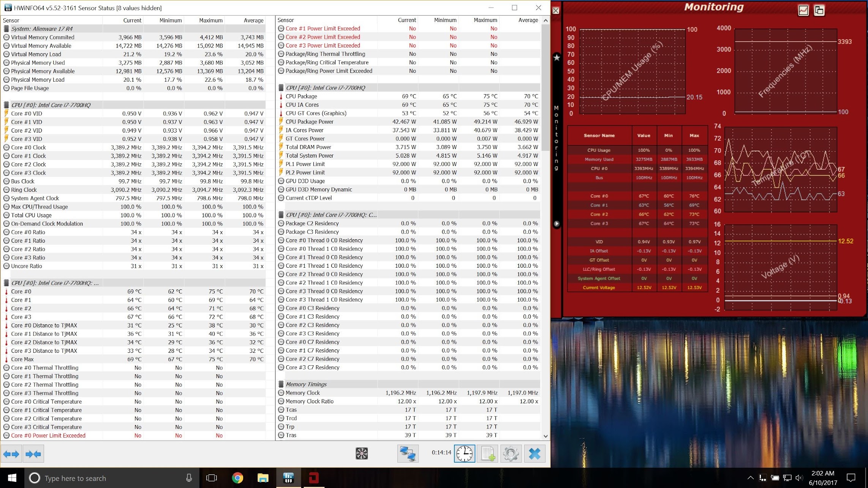
Task: Select the right pane CPU [#0] Intel Core i7-7700HQ header above CPU Package
Action: coord(408,88)
